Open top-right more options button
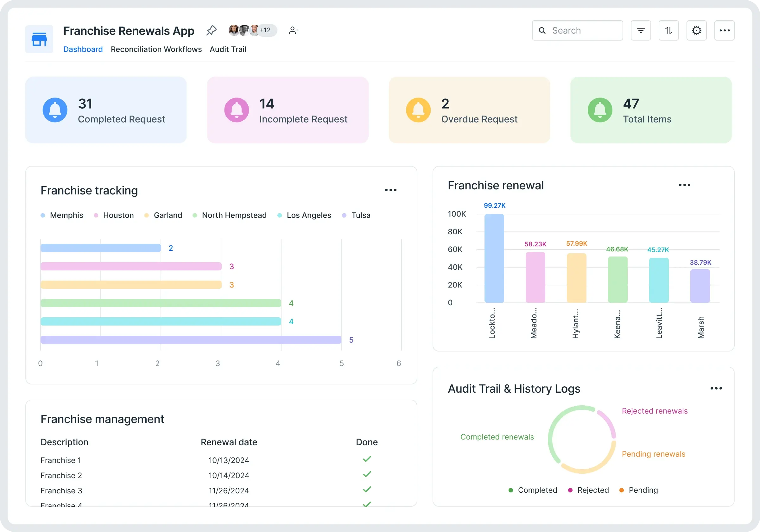Screen dimensions: 760x532 click(x=724, y=30)
